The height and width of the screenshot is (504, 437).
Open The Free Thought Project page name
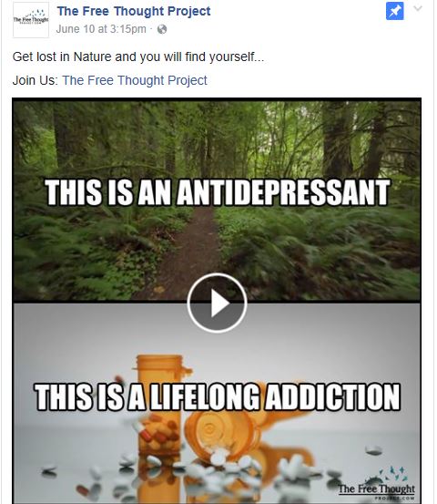click(134, 11)
